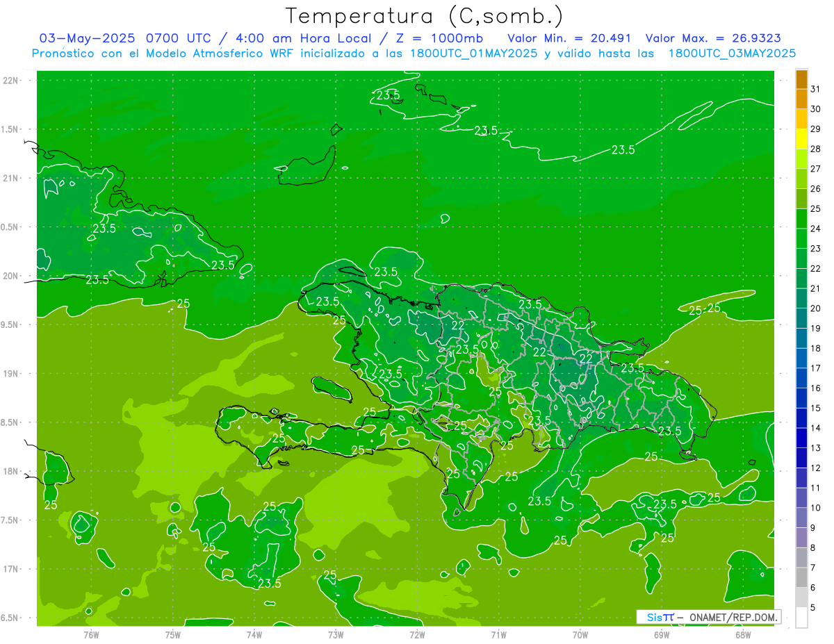Image resolution: width=834 pixels, height=644 pixels.
Task: Click the legend scale label "19"
Action: (816, 328)
